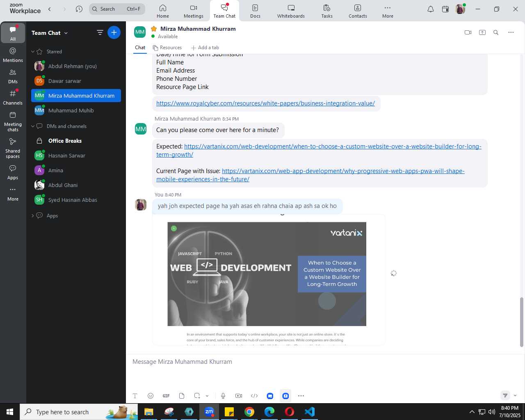Viewport: 525px width, 420px height.
Task: Expand the Apps section in the chat list
Action: [33, 216]
